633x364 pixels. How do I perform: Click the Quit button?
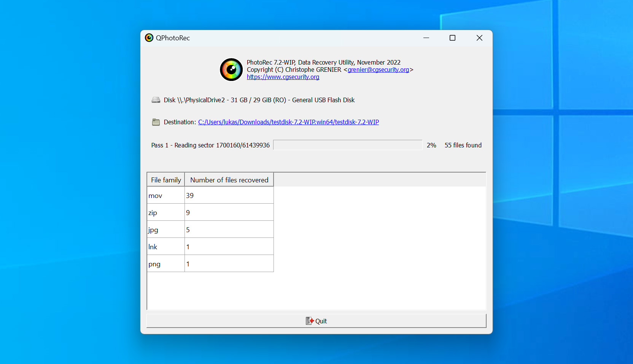[316, 321]
